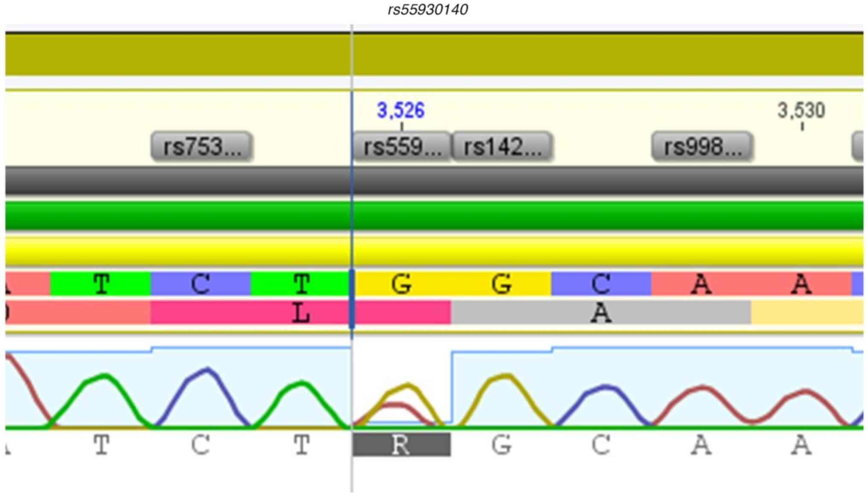Select the rs998... variant annotation
The height and width of the screenshot is (496, 868).
(x=702, y=147)
